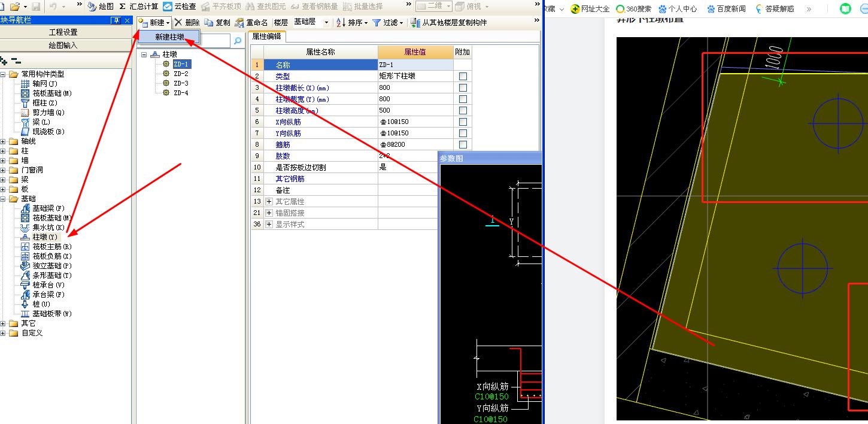Image resolution: width=868 pixels, height=424 pixels.
Task: Collapse the 基础 folder
Action: pos(3,199)
